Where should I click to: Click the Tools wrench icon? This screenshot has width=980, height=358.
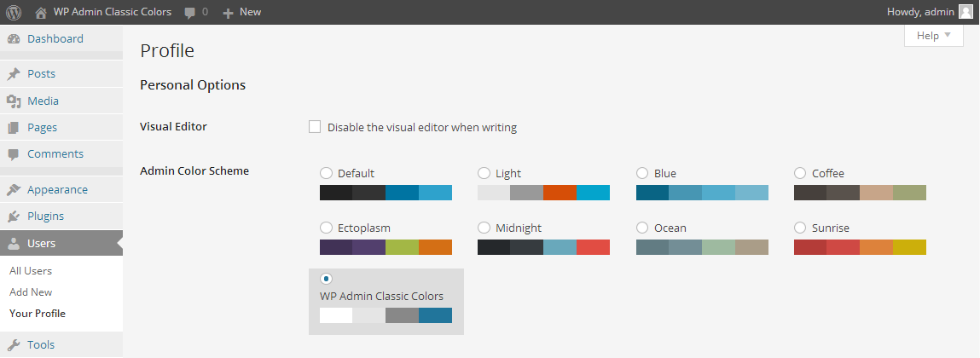(13, 345)
